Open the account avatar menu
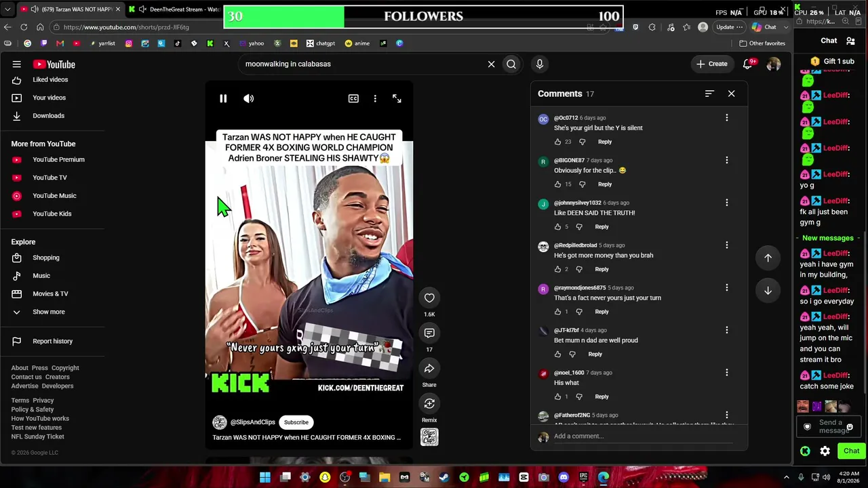The image size is (868, 488). click(774, 64)
